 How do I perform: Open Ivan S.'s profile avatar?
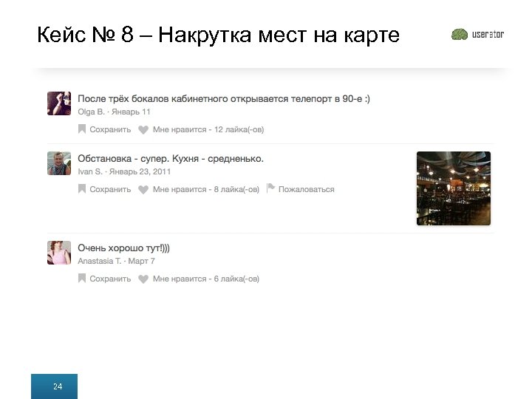(59, 163)
